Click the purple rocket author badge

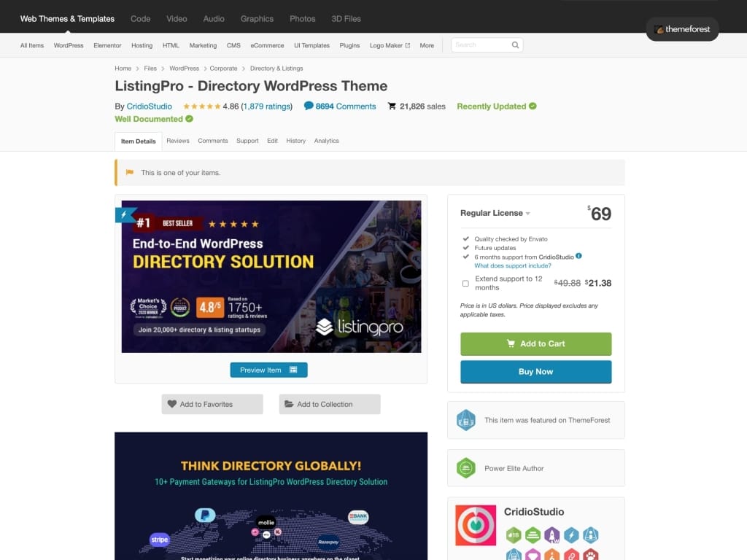552,535
